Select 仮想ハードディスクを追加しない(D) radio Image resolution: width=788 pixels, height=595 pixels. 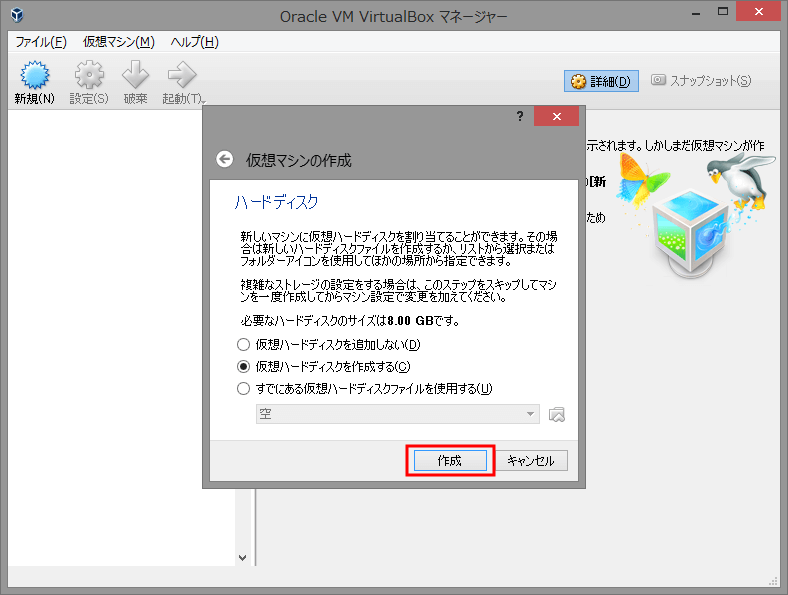point(243,344)
